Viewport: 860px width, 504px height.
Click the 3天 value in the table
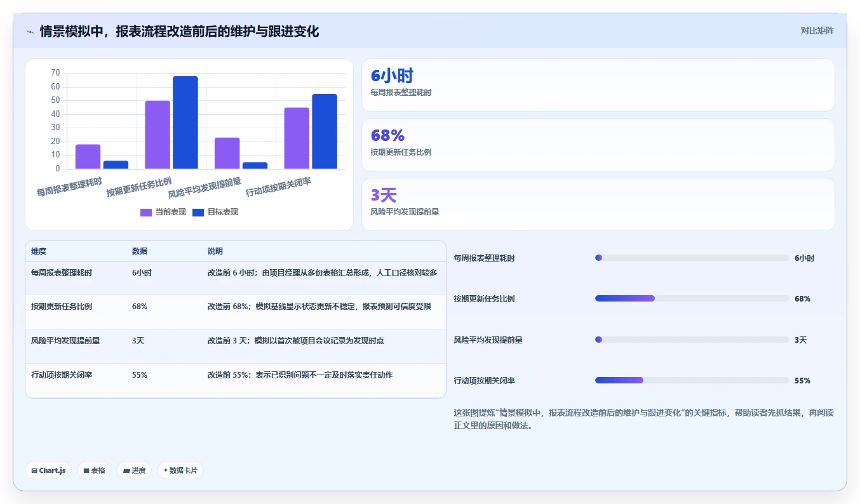(x=138, y=340)
